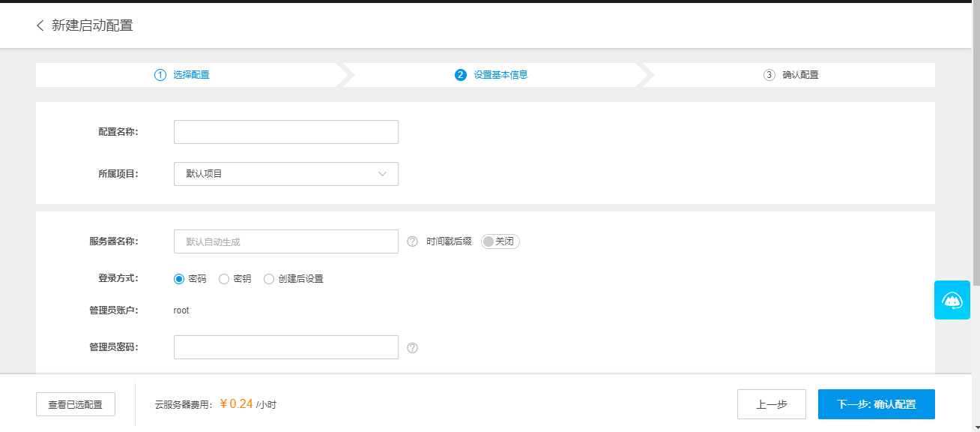Select the 密钥 login method radio
The width and height of the screenshot is (980, 432).
click(224, 279)
